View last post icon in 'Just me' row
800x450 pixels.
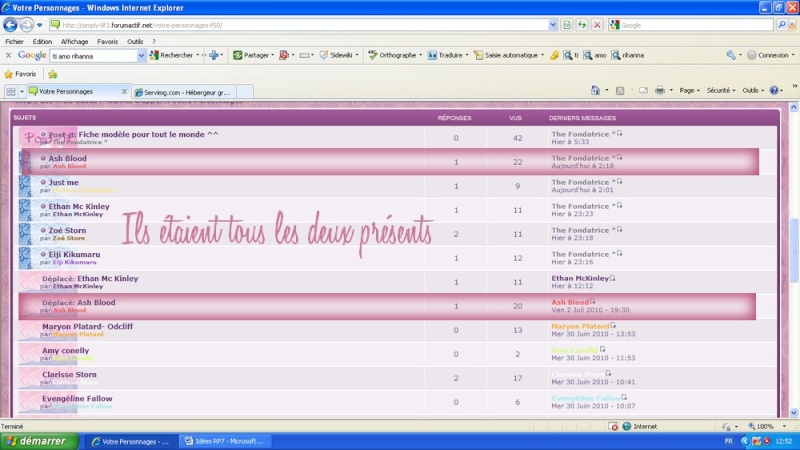click(x=619, y=181)
